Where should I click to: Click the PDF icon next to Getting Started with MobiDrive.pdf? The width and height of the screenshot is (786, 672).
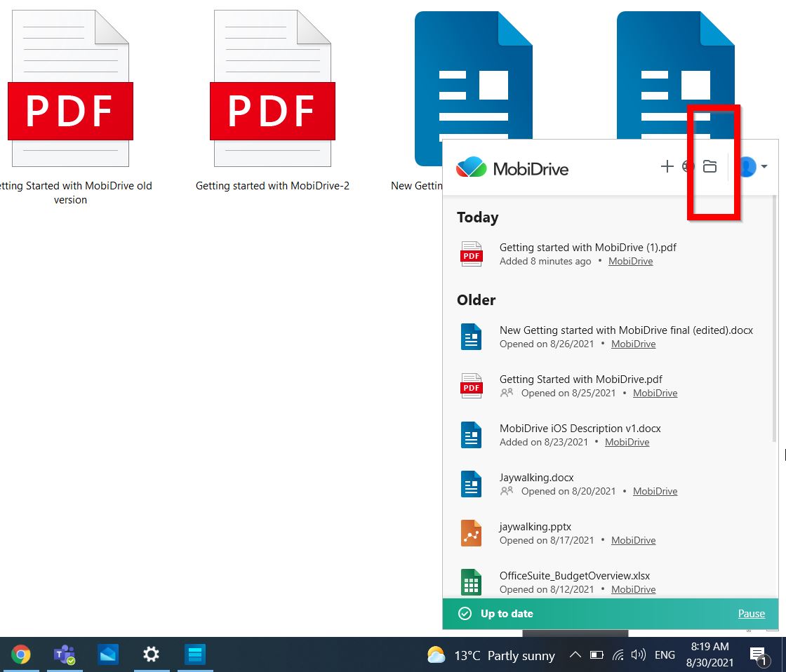[471, 386]
